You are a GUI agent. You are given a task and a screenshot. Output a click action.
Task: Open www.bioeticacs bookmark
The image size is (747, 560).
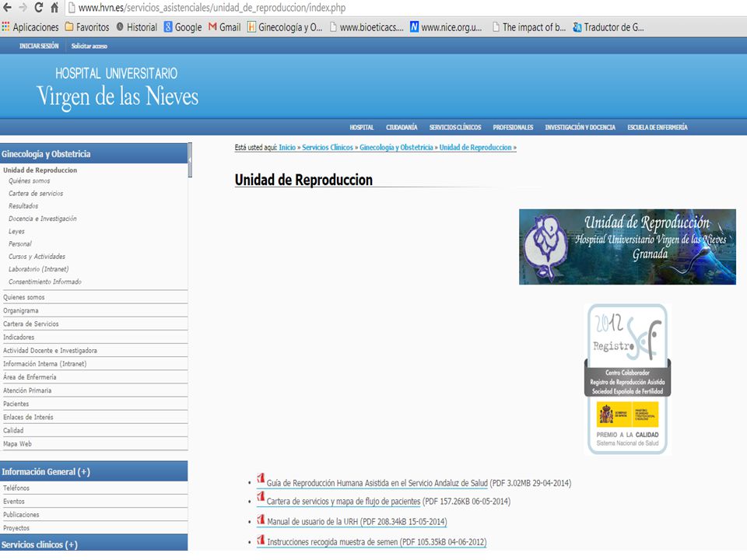tap(366, 27)
